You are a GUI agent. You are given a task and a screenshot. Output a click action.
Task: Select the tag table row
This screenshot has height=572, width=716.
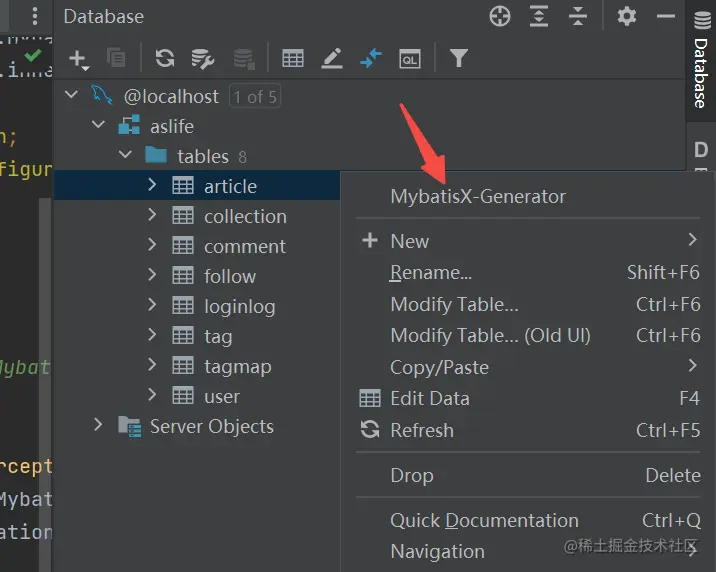[197, 336]
